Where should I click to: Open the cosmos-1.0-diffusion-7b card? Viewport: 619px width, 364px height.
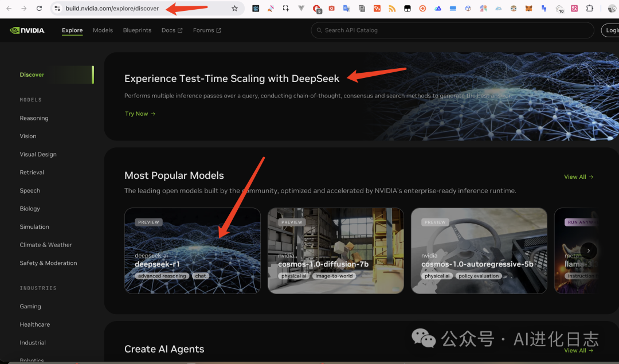click(335, 251)
